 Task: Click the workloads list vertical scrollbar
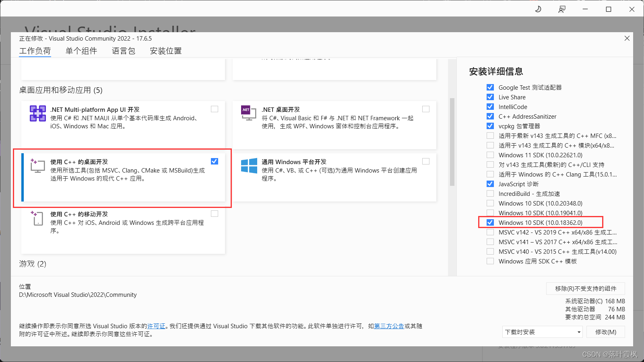[x=452, y=142]
